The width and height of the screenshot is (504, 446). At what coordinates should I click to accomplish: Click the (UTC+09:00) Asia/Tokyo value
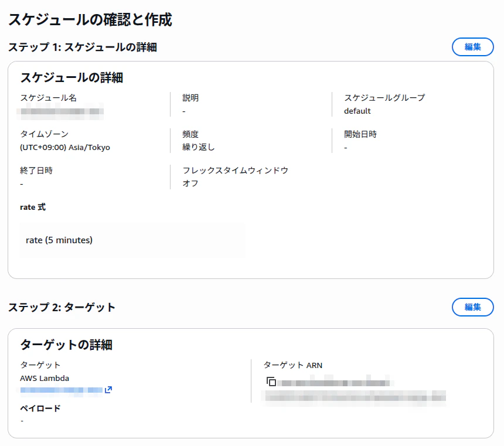coord(65,147)
